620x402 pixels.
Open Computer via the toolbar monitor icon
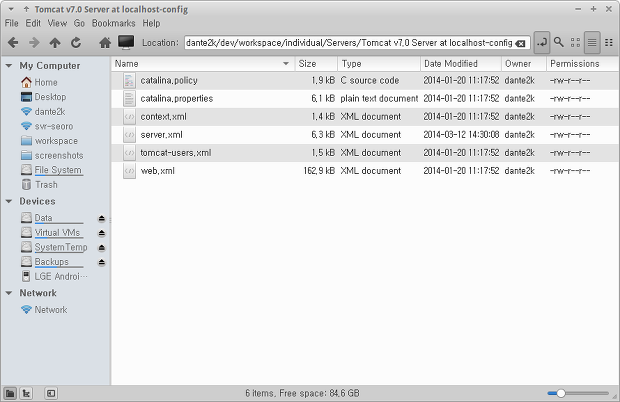126,42
